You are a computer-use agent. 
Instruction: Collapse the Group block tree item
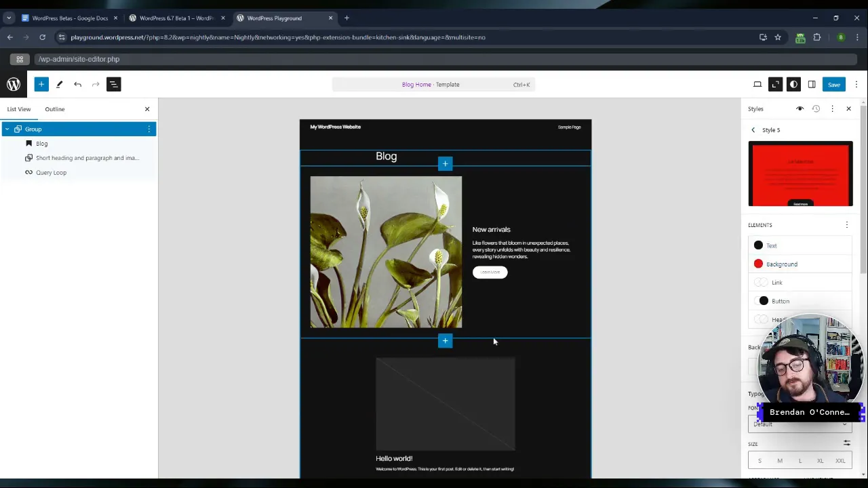(7, 129)
